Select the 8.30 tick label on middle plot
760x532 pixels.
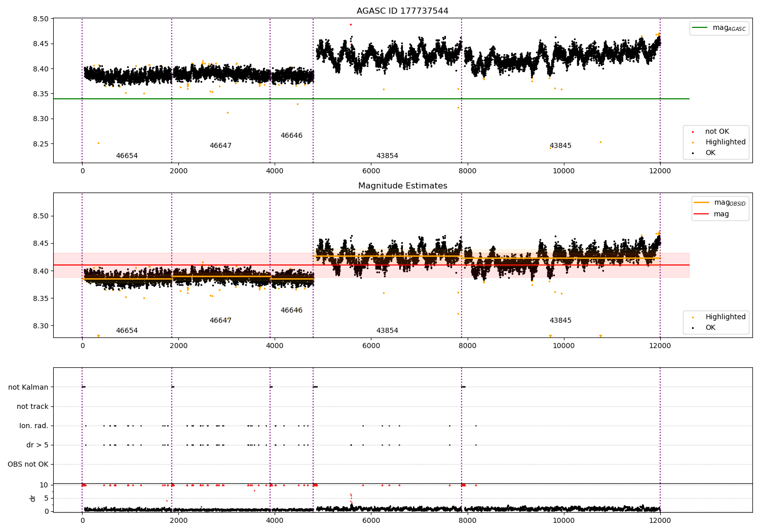click(x=41, y=326)
